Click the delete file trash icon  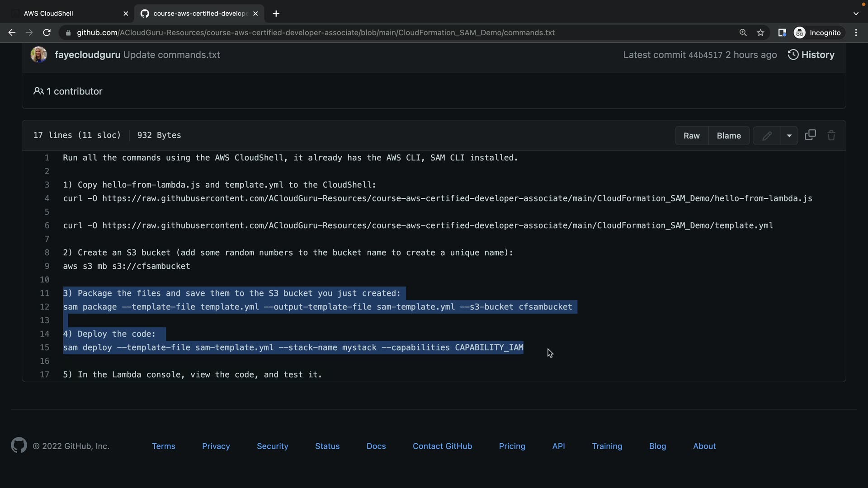(x=831, y=136)
